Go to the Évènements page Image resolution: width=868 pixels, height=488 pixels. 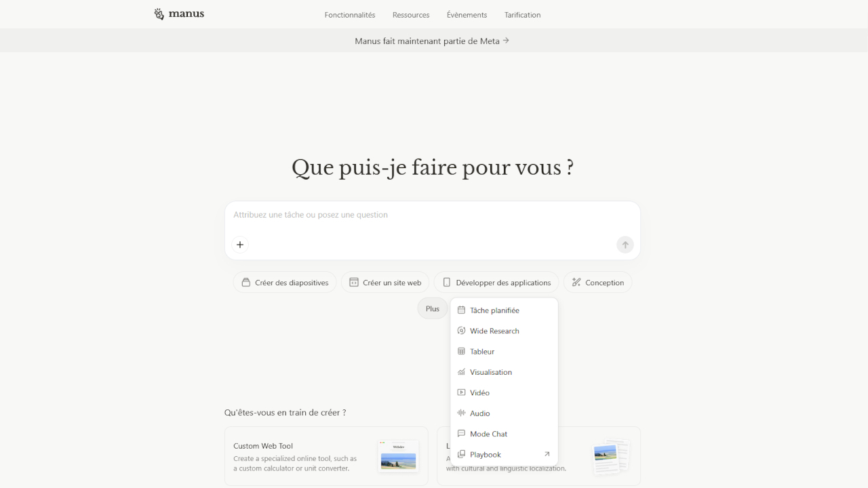(x=467, y=15)
